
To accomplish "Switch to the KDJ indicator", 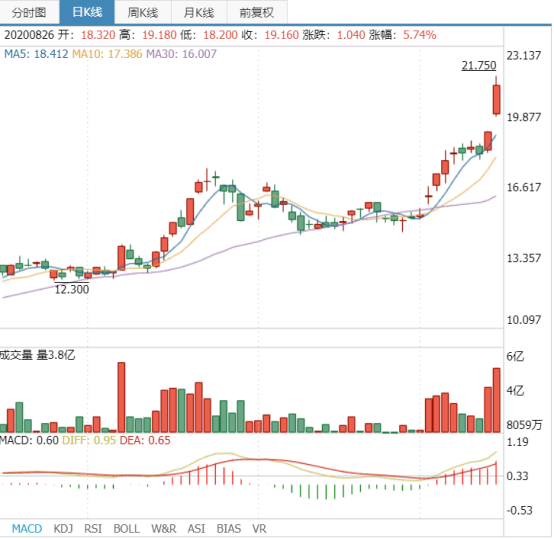I will coord(63,529).
